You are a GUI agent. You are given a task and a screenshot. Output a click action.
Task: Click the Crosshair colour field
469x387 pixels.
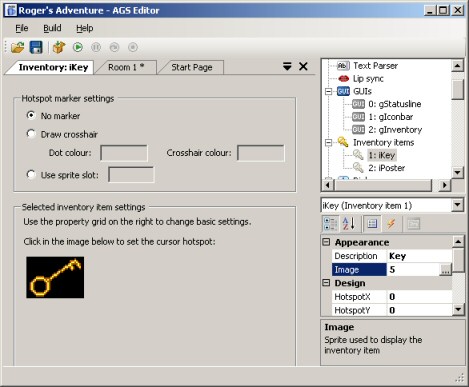[261, 153]
